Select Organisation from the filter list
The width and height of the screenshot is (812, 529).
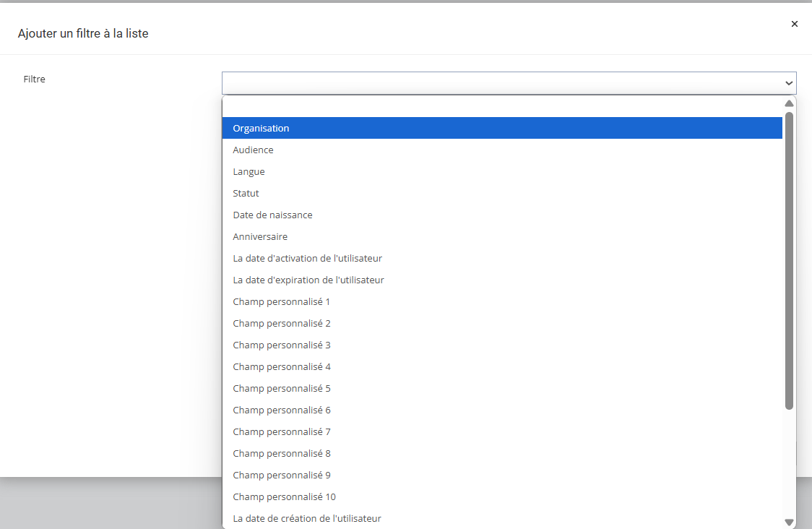(261, 128)
